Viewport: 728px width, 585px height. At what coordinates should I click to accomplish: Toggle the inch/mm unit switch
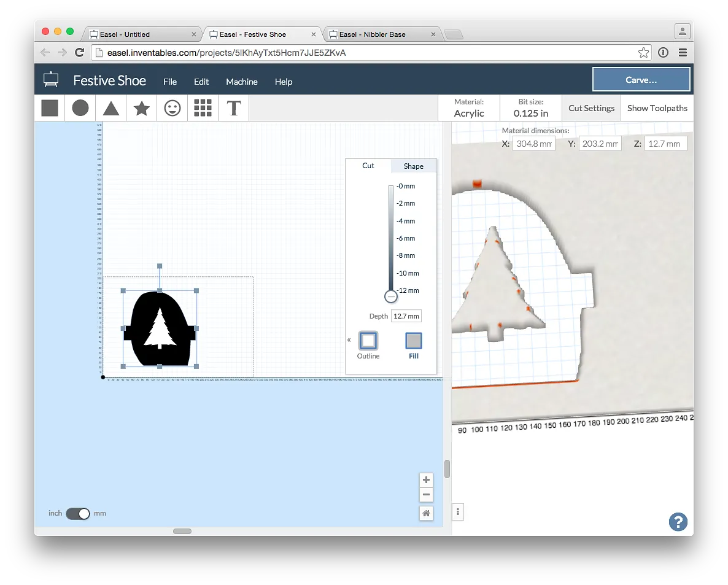pos(78,513)
